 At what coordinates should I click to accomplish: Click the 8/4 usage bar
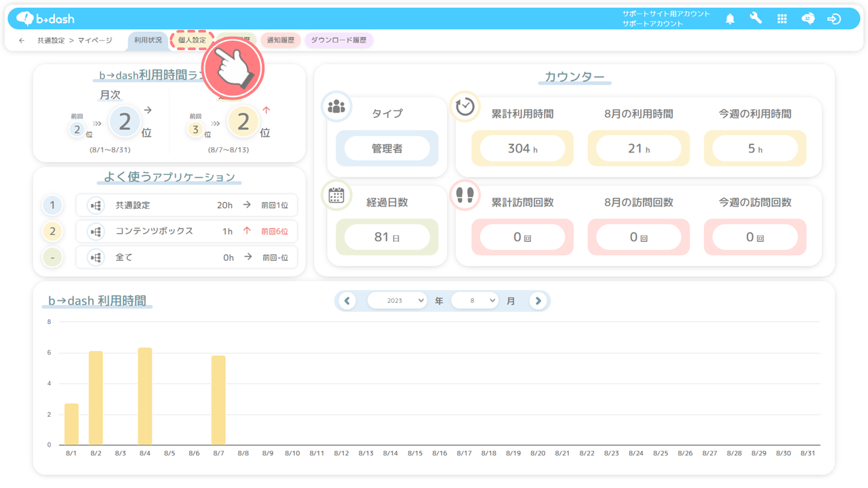[144, 396]
